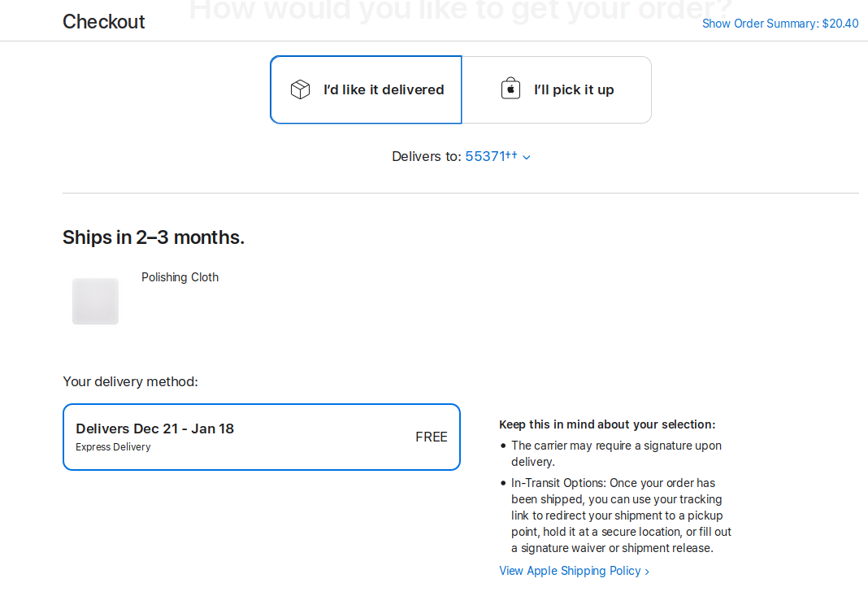
Task: Click the Polishing Cloth product name
Action: pyautogui.click(x=180, y=277)
